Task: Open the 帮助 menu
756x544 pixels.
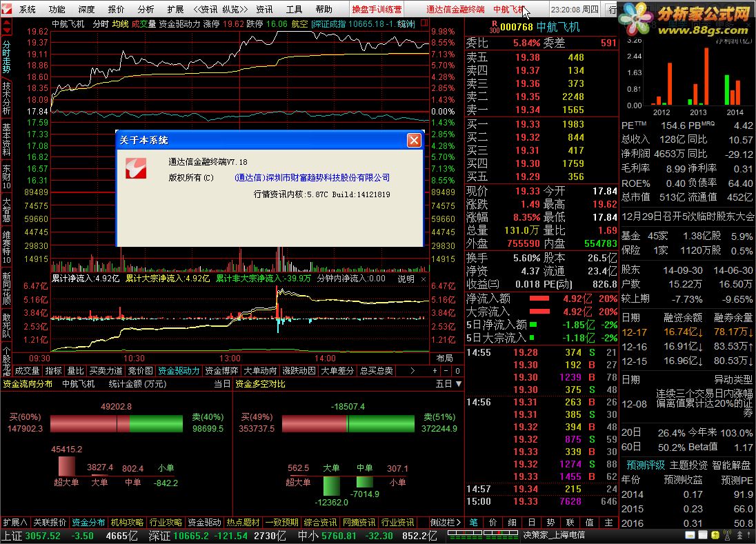Action: (324, 9)
